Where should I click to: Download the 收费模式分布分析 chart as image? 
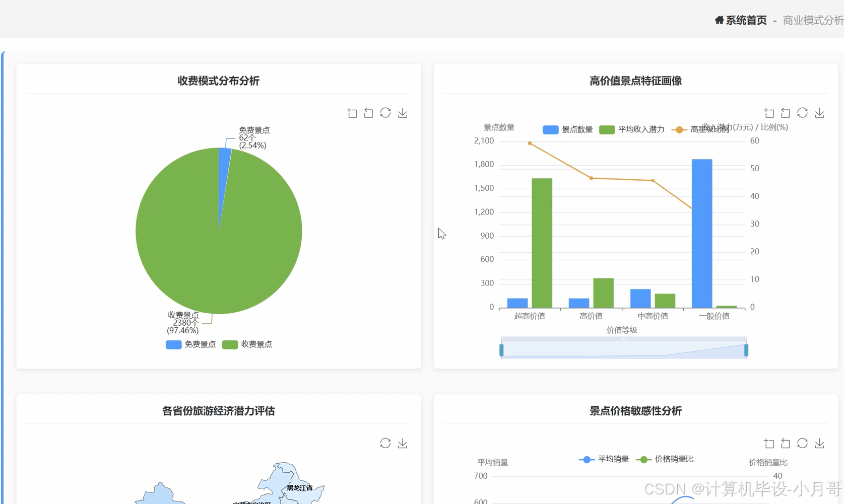click(x=403, y=113)
